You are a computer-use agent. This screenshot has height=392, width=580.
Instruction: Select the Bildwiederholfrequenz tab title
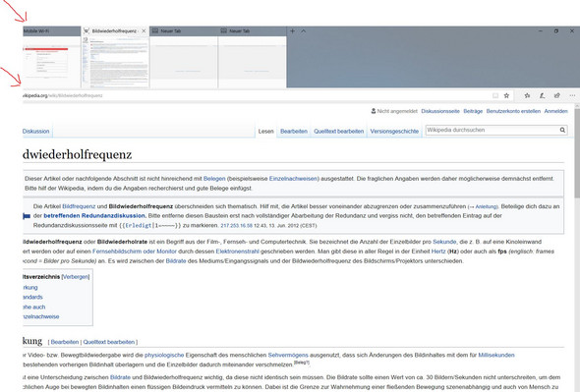pyautogui.click(x=114, y=31)
